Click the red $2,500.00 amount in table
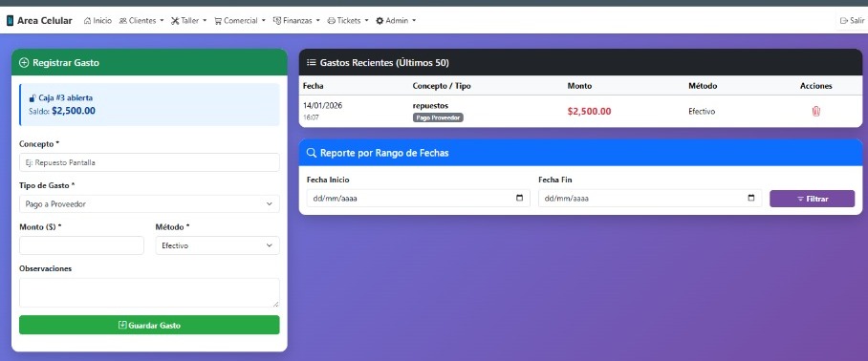The image size is (868, 361). pos(589,111)
